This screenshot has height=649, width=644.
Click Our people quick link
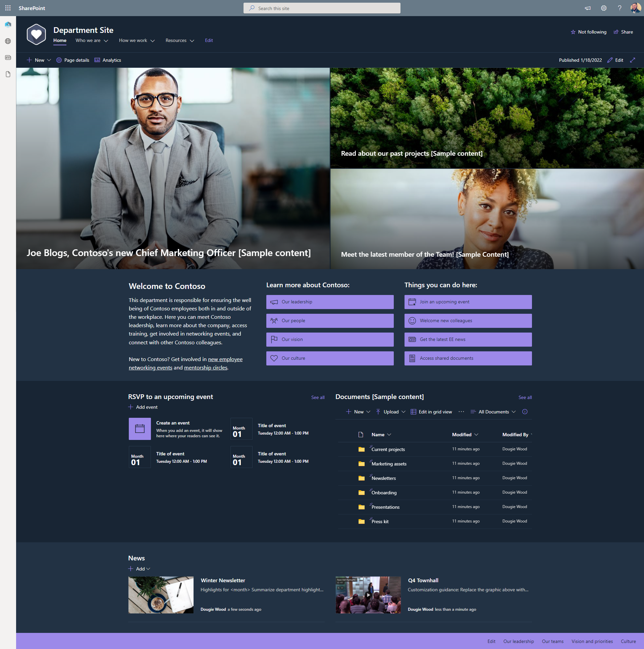(330, 321)
